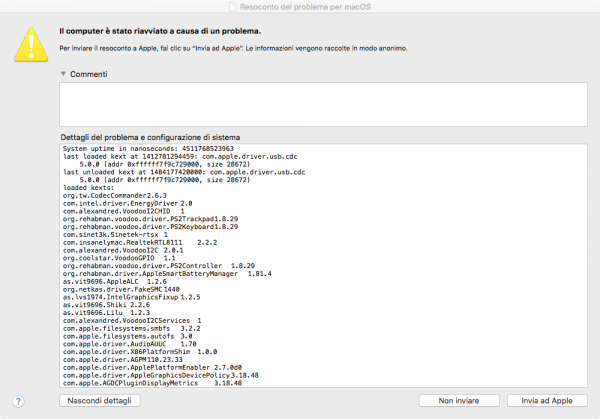Click the 'Il computer è stato riavviato' headline
This screenshot has width=600, height=419.
(160, 31)
